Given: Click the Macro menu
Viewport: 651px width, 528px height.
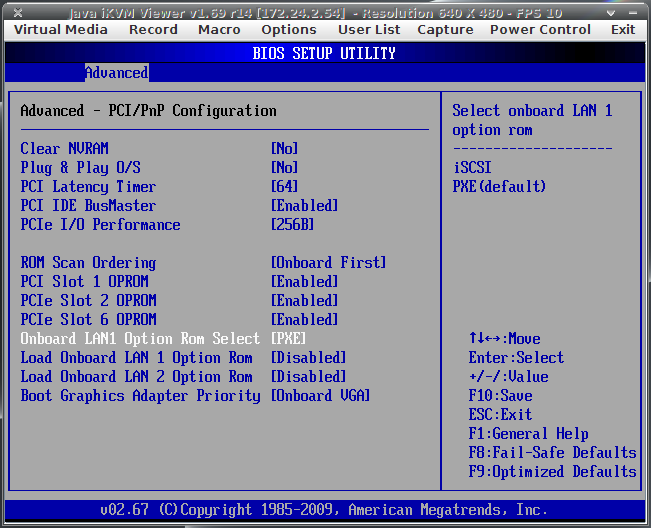Looking at the screenshot, I should [x=219, y=29].
